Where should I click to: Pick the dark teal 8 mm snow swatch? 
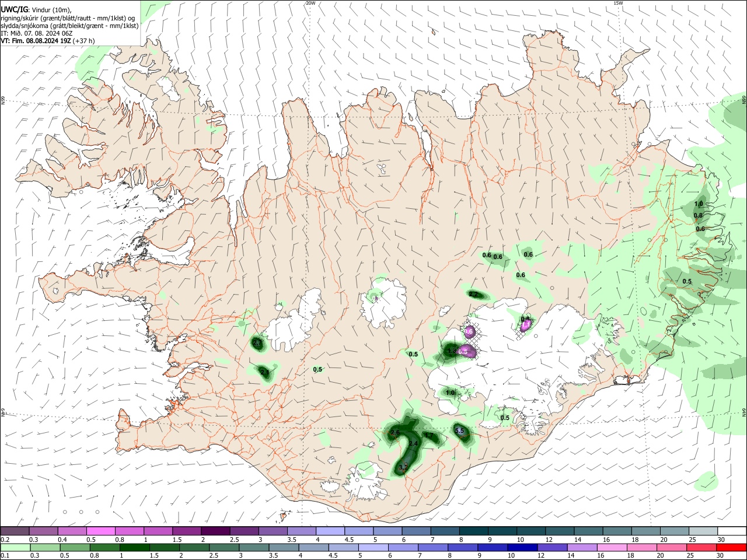point(474,531)
